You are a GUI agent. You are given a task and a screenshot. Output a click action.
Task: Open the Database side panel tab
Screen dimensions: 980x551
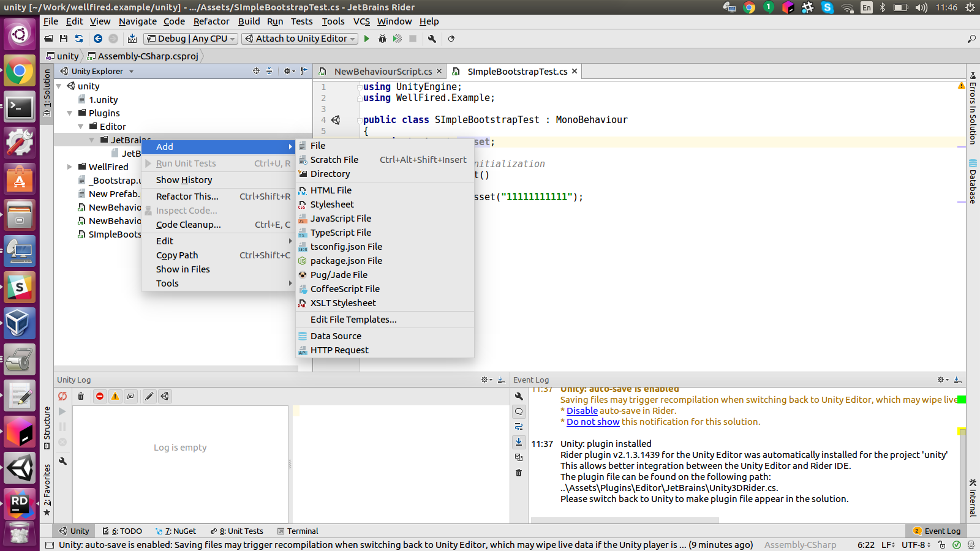pos(973,181)
